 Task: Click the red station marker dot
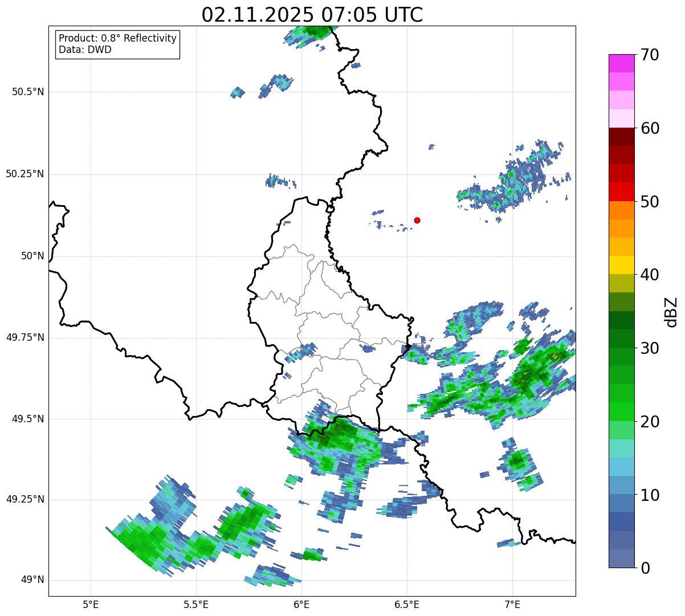pyautogui.click(x=417, y=220)
